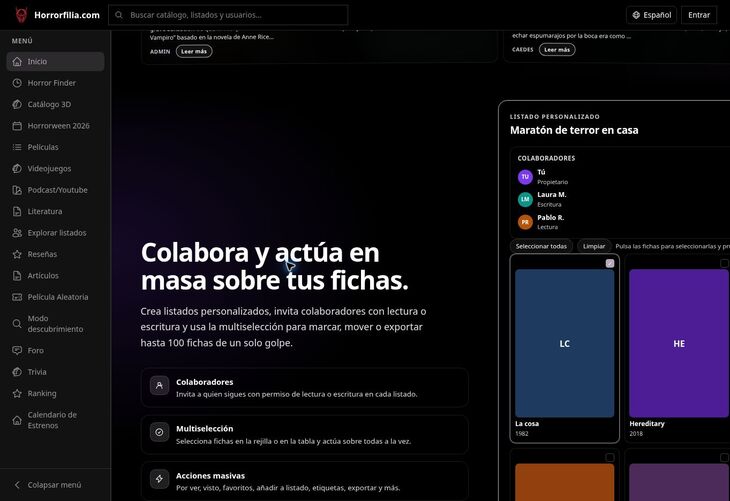
Task: Click the Modo descubrimiento magnifier icon
Action: pos(17,324)
